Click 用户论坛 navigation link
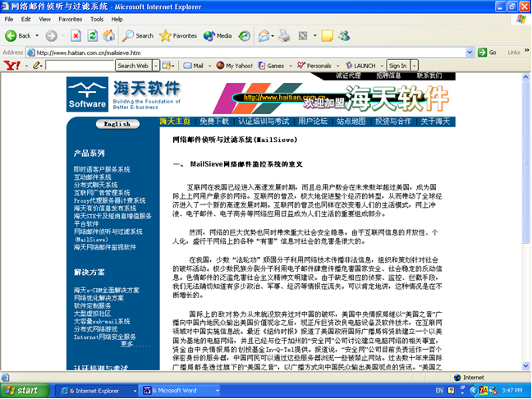The height and width of the screenshot is (399, 532). pyautogui.click(x=313, y=122)
